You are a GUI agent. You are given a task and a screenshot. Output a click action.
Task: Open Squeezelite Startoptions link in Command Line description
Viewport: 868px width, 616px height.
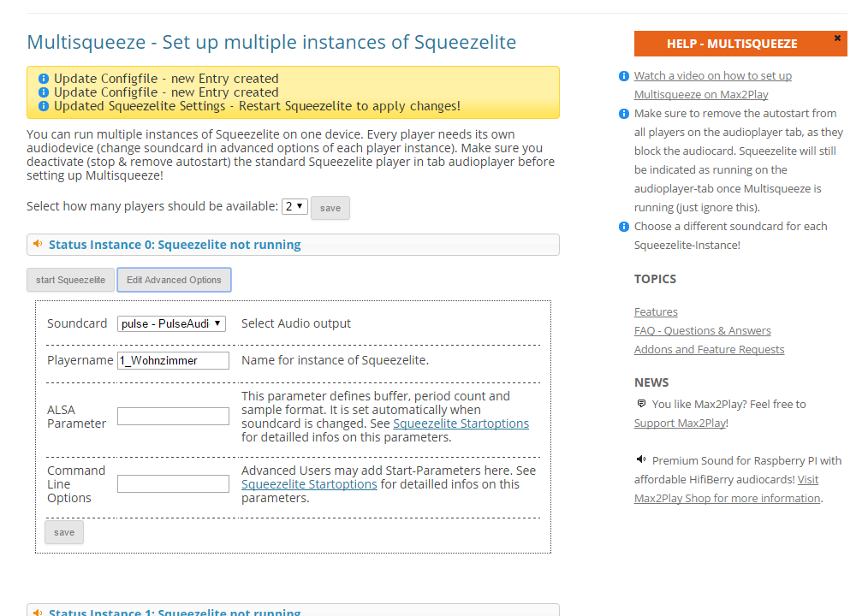coord(309,484)
